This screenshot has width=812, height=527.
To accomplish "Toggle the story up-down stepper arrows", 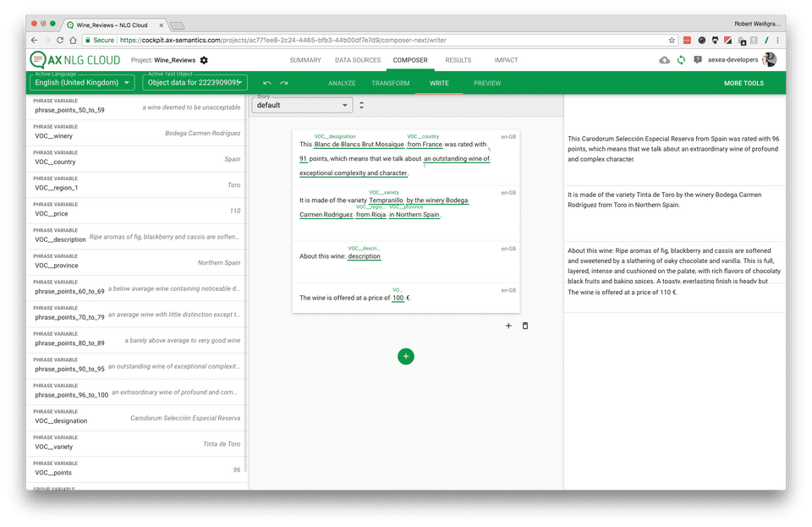I will (x=361, y=105).
